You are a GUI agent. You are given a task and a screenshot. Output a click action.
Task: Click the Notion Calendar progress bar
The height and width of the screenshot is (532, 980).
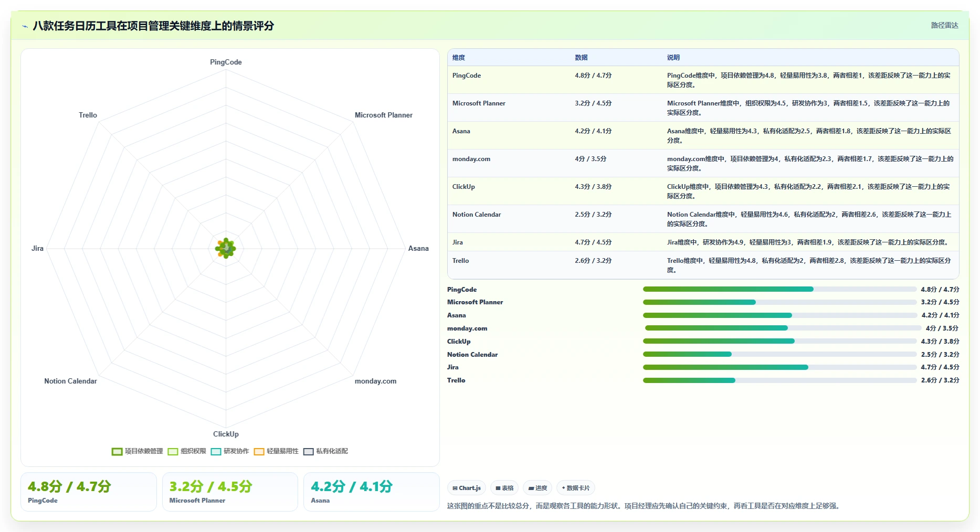[779, 354]
